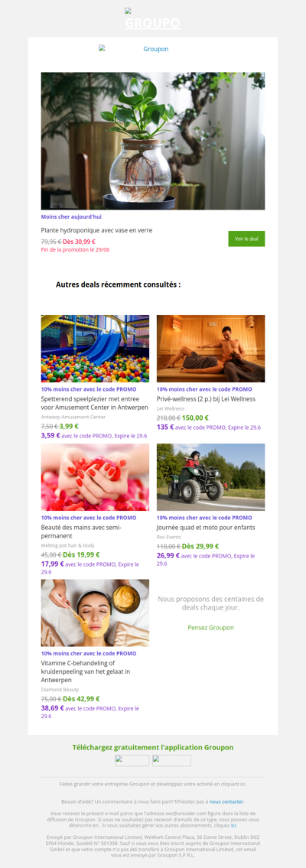Open the sauna wellness couple image
306x868 pixels.
(x=211, y=349)
